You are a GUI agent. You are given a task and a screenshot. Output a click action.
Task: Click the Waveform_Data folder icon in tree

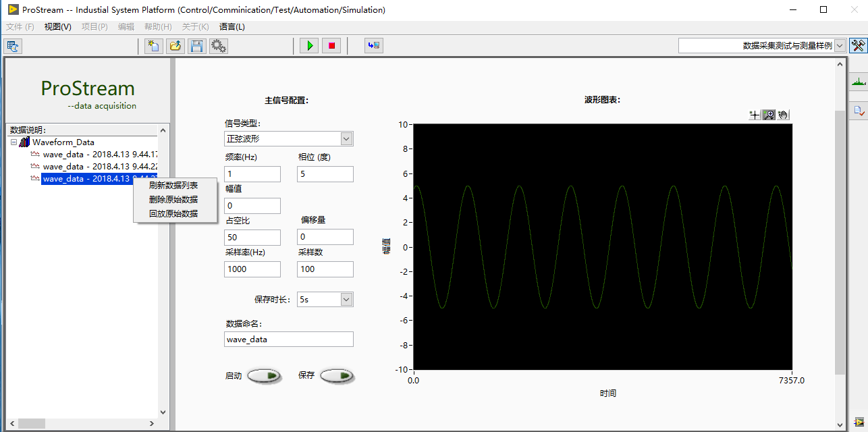24,142
